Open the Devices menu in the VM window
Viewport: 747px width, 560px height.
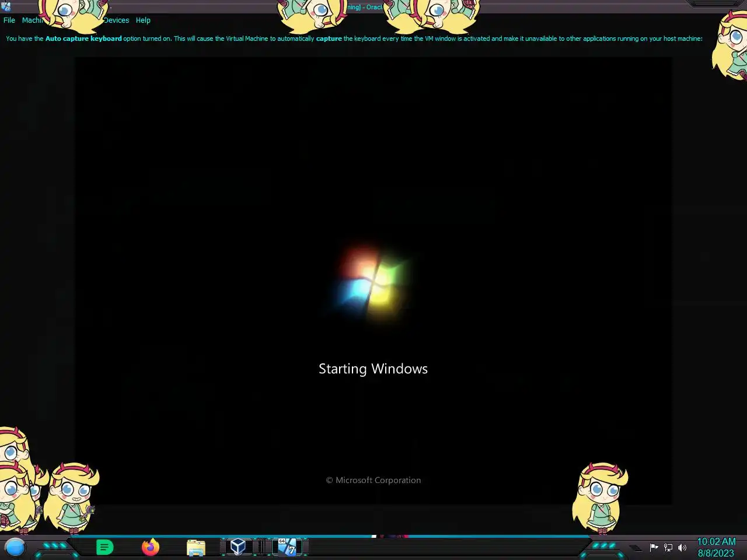point(116,20)
